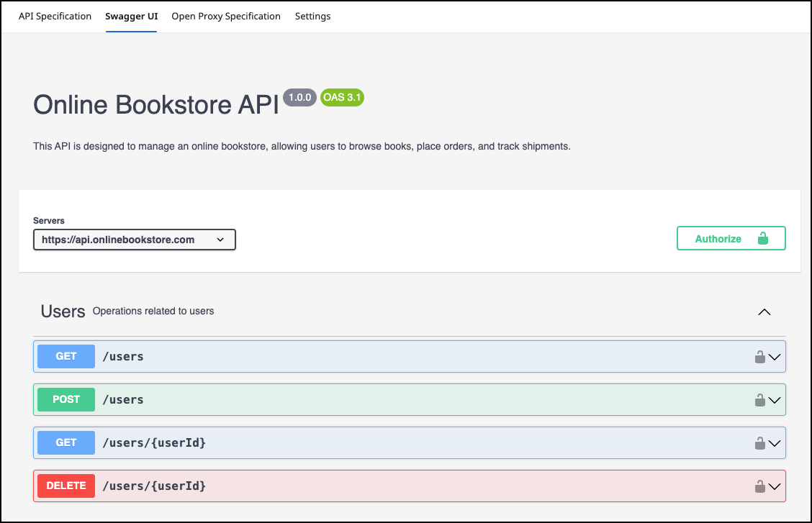812x523 pixels.
Task: Click the lock icon on DELETE /users/{userId} row
Action: tap(759, 486)
